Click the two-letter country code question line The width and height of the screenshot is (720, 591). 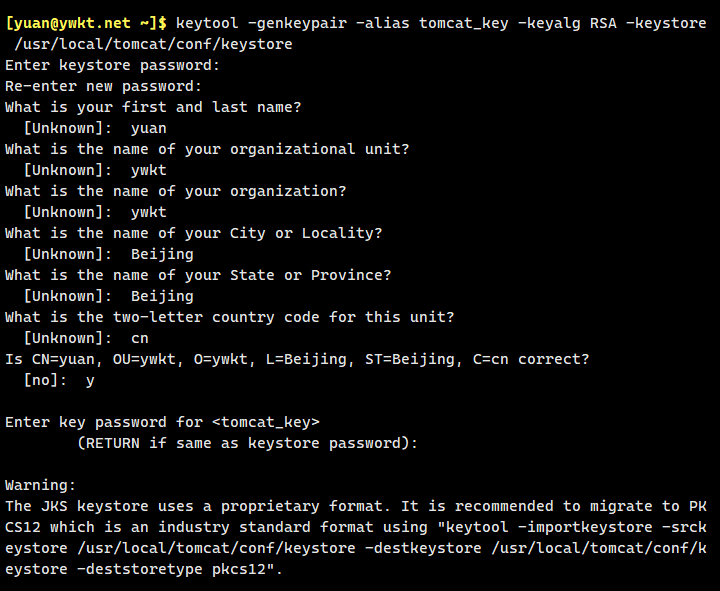tap(230, 317)
